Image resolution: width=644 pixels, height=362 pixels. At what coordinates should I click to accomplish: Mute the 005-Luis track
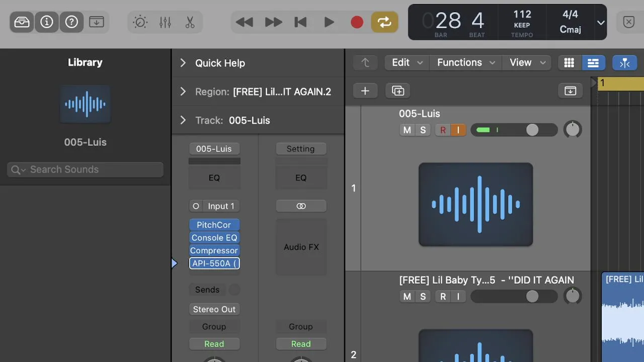click(x=407, y=130)
